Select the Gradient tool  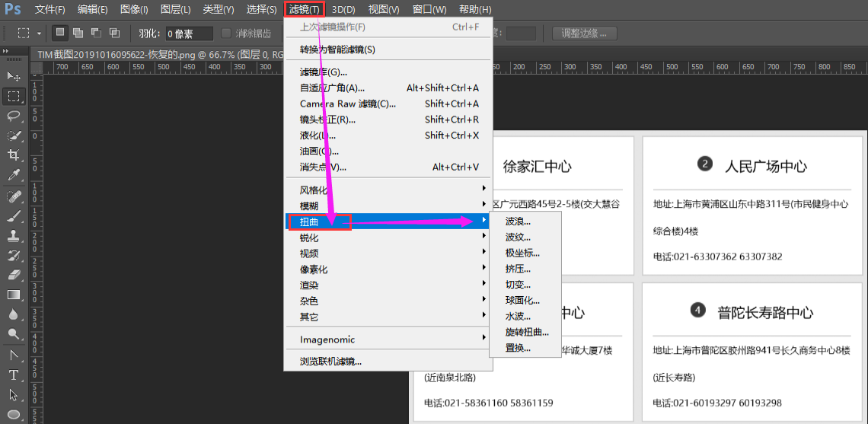pos(14,295)
